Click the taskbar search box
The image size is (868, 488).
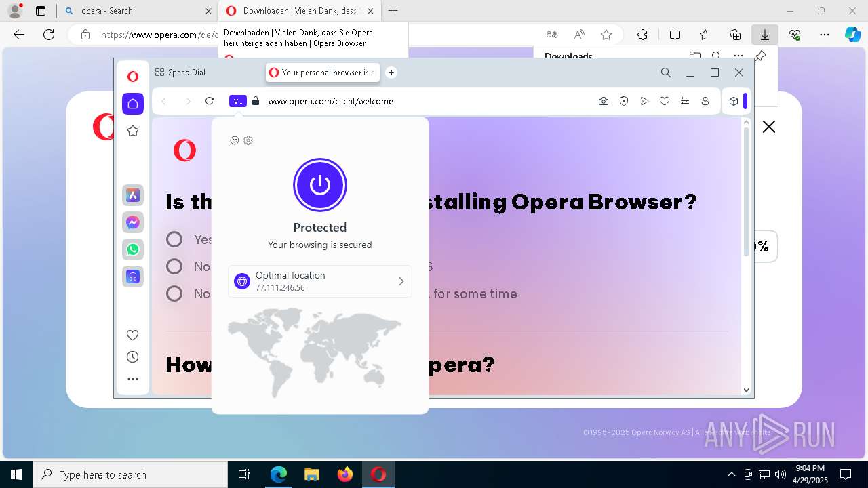click(130, 474)
